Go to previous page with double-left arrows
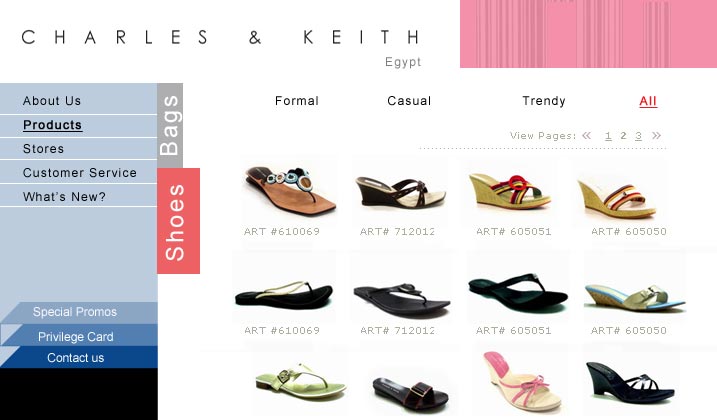 [x=587, y=135]
